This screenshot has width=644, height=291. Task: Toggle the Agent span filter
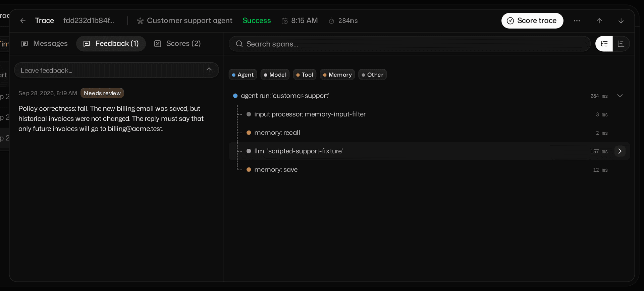(243, 75)
